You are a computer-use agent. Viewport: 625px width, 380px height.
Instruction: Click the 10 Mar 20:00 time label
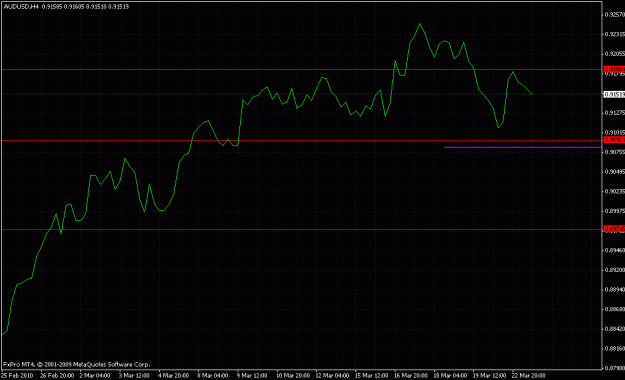pyautogui.click(x=293, y=376)
